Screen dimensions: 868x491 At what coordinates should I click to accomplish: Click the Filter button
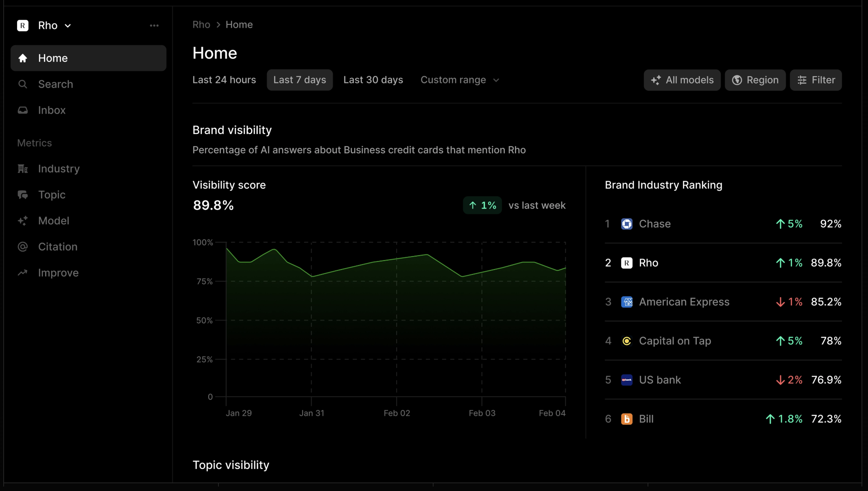tap(816, 80)
